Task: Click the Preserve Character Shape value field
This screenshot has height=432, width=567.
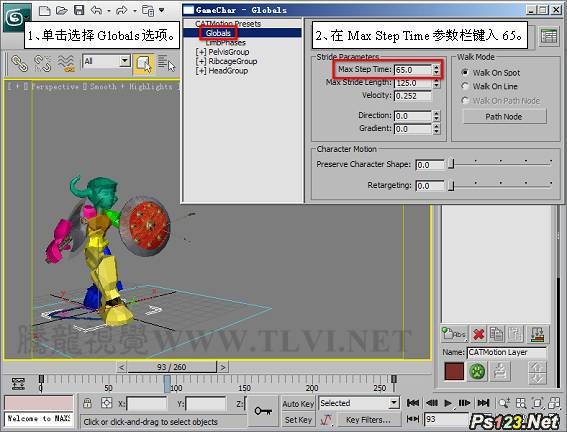Action: pos(430,165)
